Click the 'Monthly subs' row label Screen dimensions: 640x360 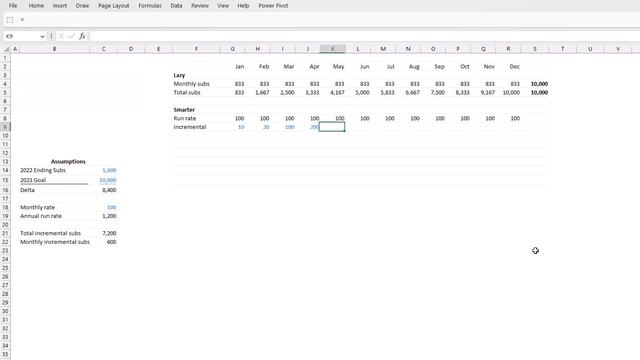pos(191,84)
